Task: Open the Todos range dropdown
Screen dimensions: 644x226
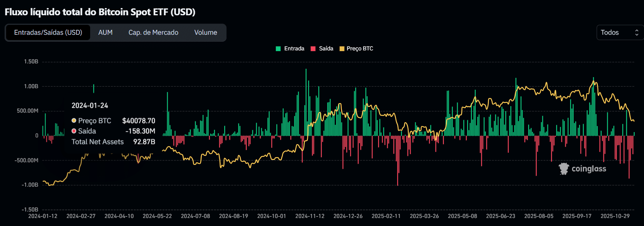Action: coord(620,32)
